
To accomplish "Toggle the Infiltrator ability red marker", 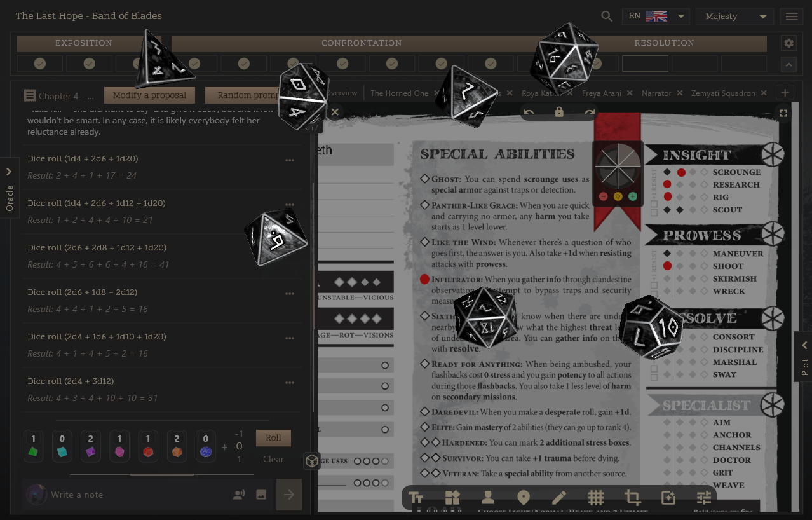I will pos(424,279).
